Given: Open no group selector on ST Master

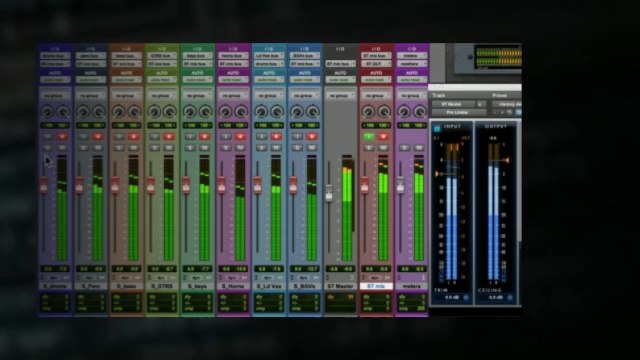Looking at the screenshot, I should tap(340, 96).
